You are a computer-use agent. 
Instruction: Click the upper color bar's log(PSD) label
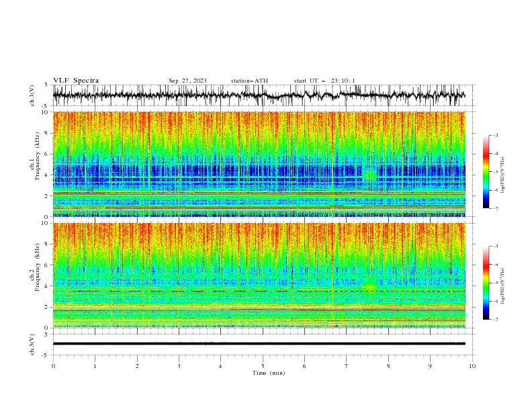[503, 175]
